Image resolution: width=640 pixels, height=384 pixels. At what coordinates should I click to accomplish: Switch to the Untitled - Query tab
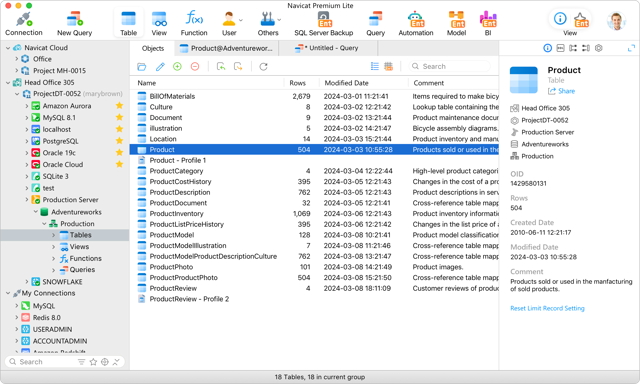click(328, 48)
